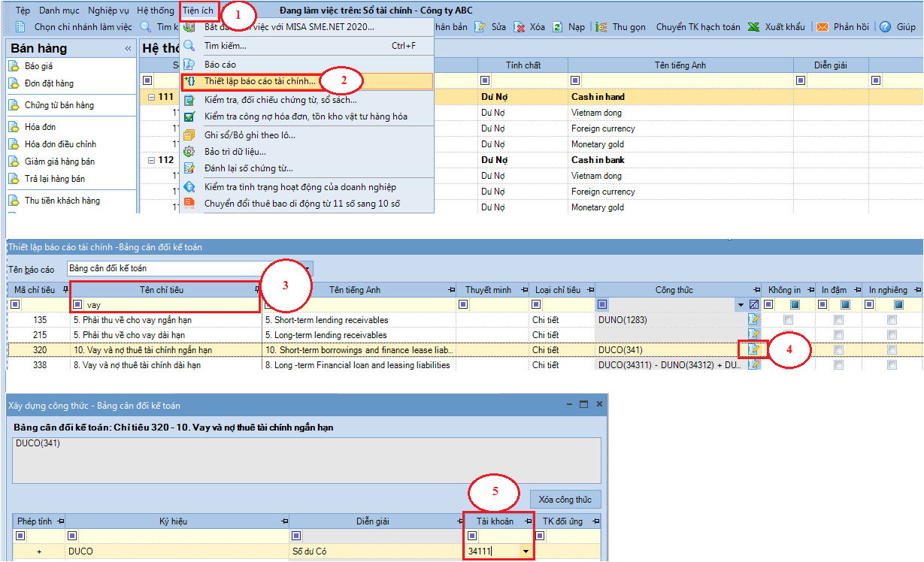Screen dimensions: 924x562
Task: Click the Tính chất column header
Action: [x=523, y=65]
